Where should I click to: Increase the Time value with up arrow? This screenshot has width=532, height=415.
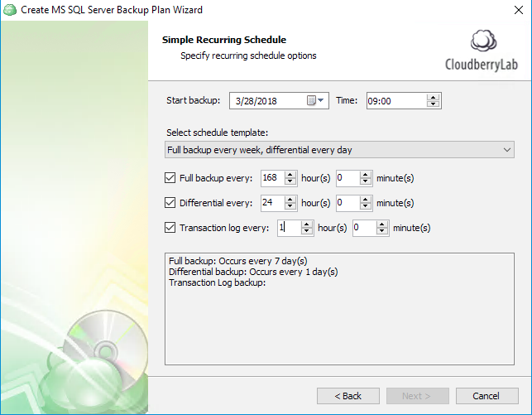(433, 98)
